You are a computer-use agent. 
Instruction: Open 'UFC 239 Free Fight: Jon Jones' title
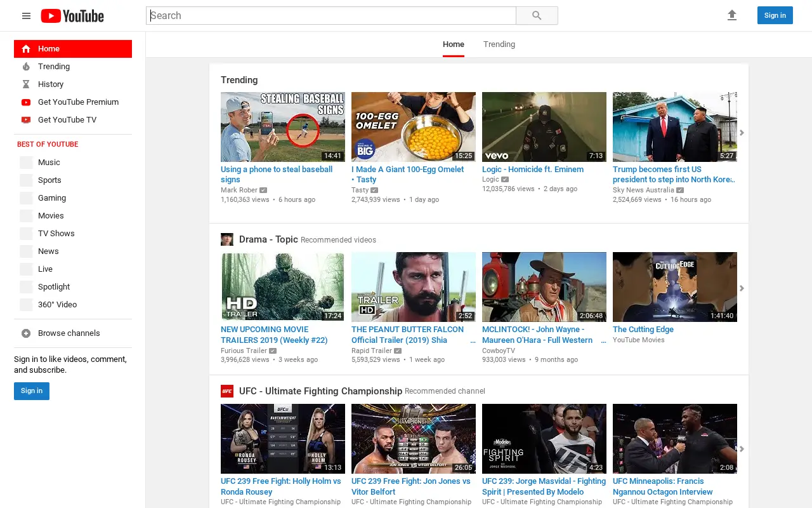coord(411,486)
